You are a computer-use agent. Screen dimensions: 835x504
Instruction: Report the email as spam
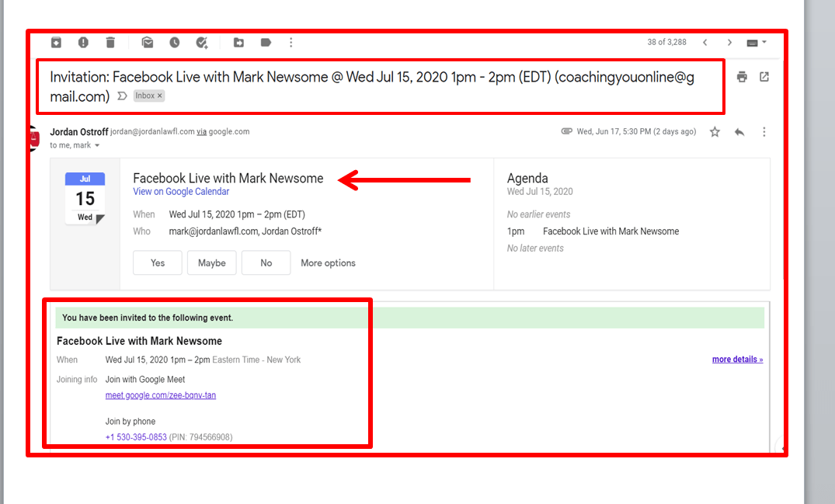pos(83,43)
